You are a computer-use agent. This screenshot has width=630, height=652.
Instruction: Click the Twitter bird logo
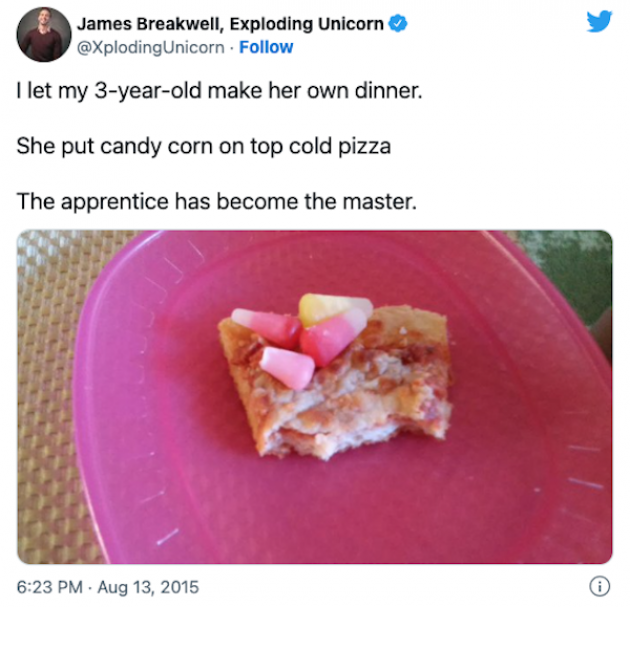pos(599,21)
